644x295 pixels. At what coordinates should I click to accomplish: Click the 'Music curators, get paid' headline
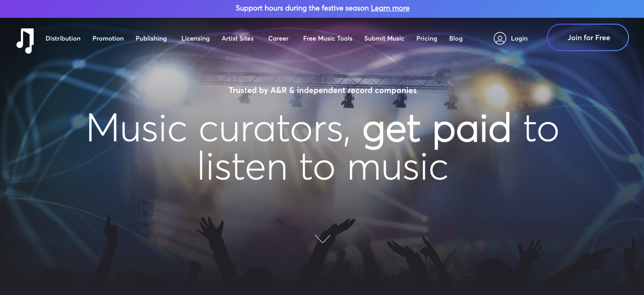(x=323, y=147)
